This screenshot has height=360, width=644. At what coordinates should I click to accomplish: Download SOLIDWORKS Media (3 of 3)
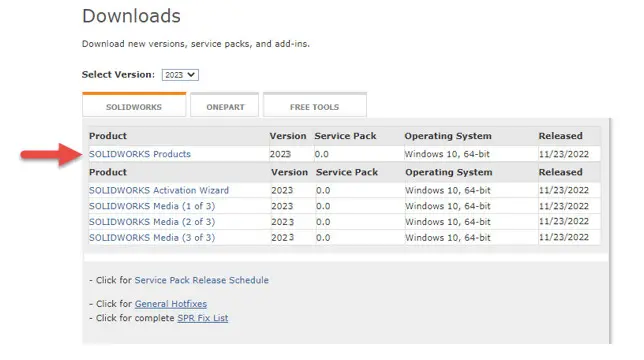(152, 238)
